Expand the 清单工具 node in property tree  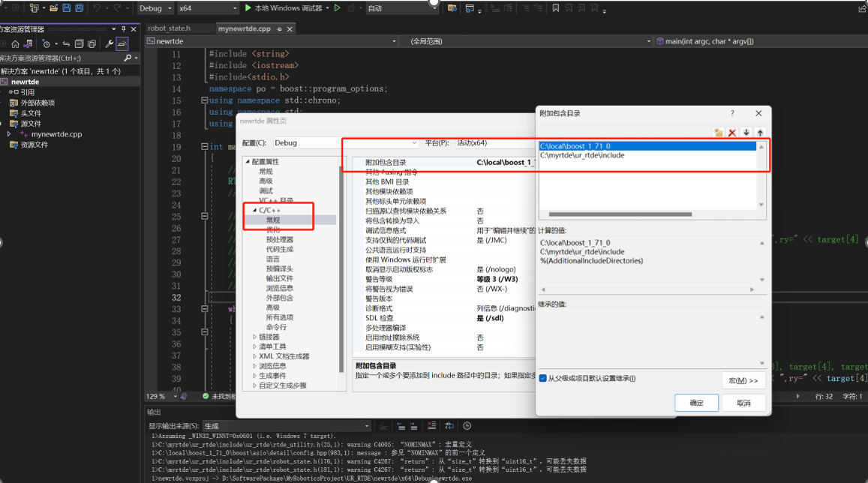point(254,346)
